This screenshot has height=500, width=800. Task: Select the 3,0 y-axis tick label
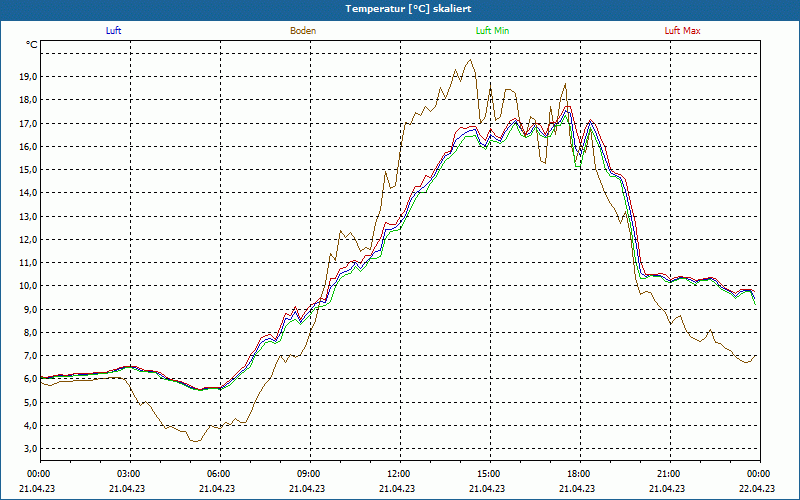[x=31, y=449]
